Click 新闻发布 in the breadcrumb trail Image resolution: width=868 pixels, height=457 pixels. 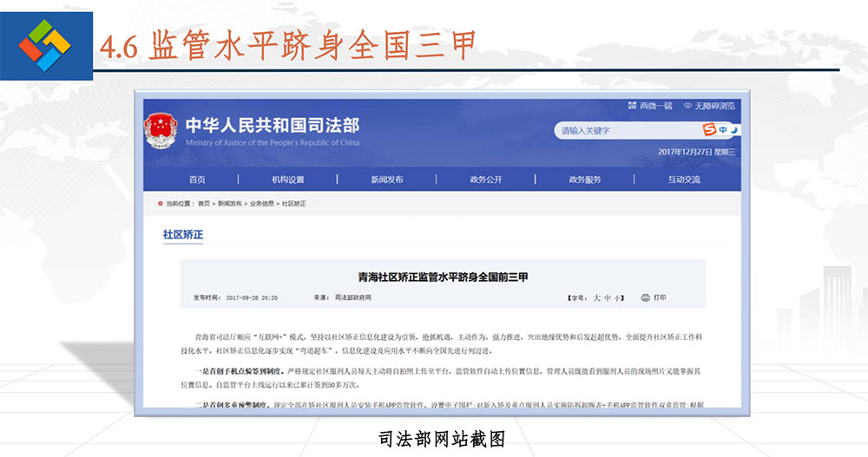click(230, 204)
